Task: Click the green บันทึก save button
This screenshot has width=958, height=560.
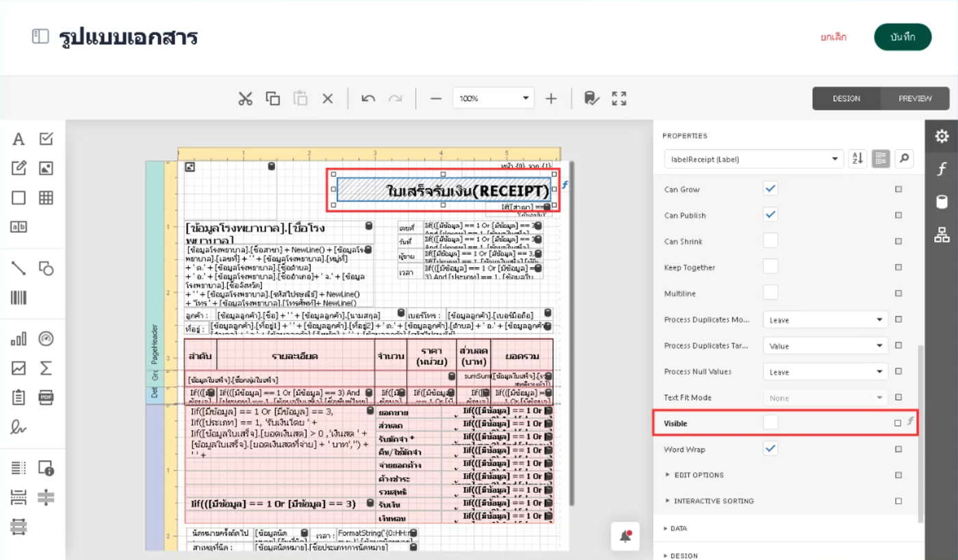Action: (x=903, y=37)
